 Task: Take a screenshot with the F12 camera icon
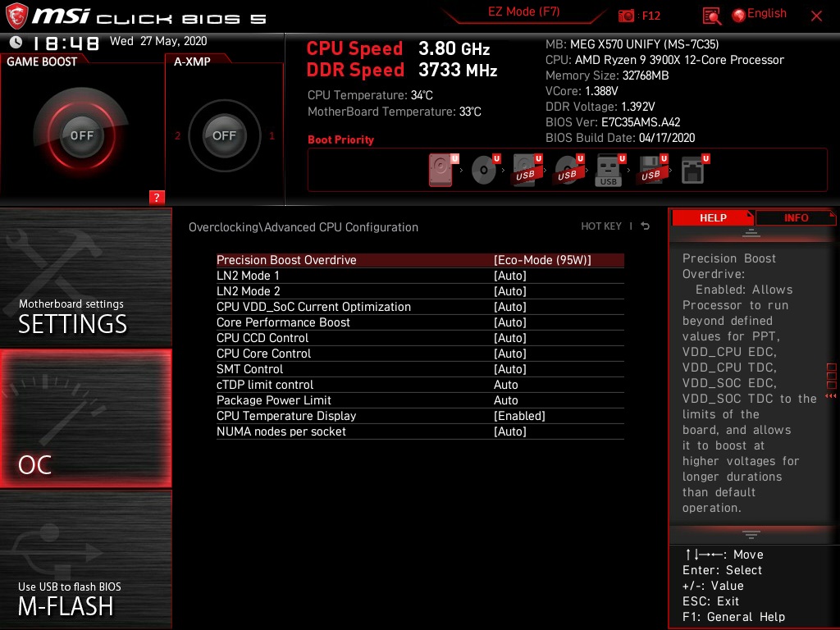(626, 16)
